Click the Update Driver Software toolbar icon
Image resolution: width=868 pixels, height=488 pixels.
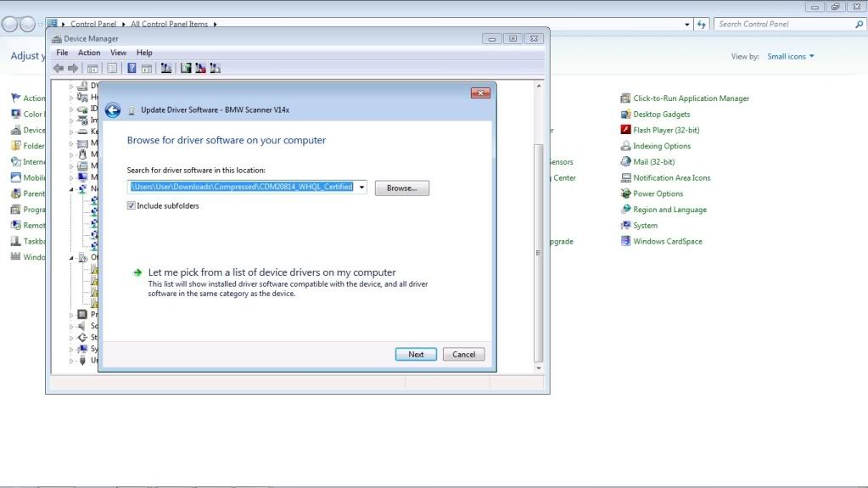click(186, 68)
